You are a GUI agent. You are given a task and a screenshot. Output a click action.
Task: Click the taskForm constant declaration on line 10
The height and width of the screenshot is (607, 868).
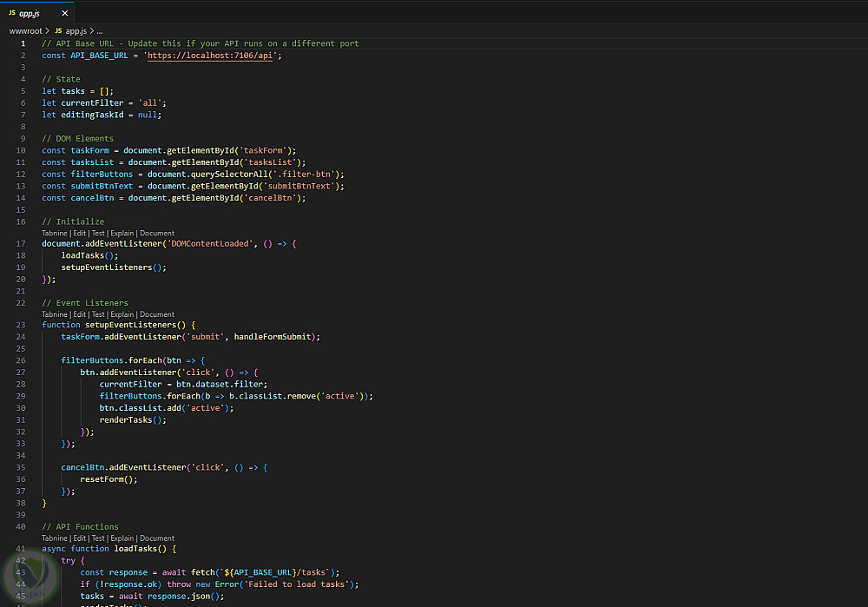point(89,150)
